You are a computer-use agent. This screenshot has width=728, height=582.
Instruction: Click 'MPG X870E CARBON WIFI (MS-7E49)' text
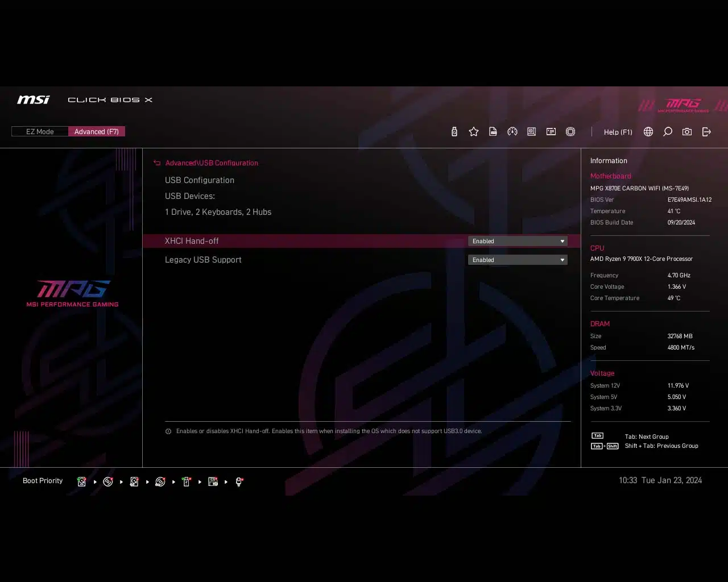coord(639,188)
